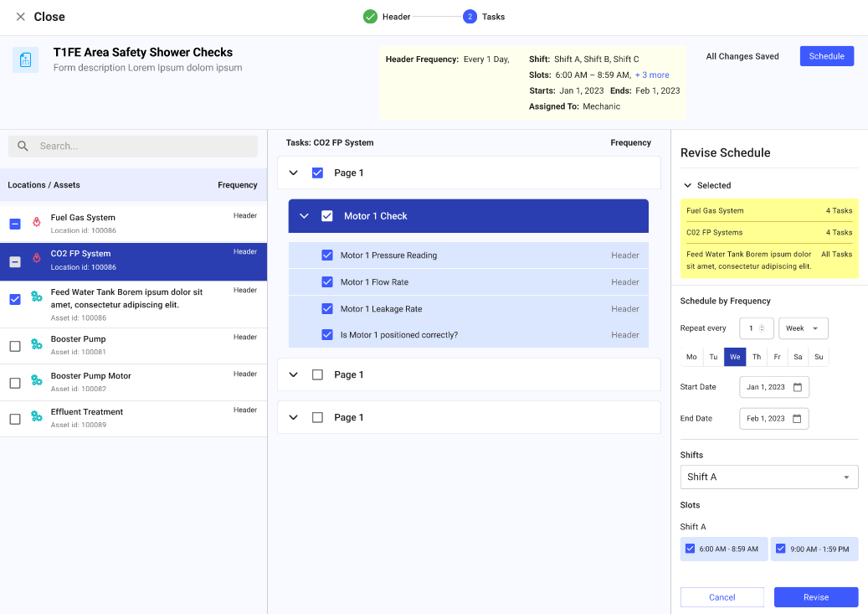
Task: Open the Week repeat unit dropdown
Action: (804, 328)
